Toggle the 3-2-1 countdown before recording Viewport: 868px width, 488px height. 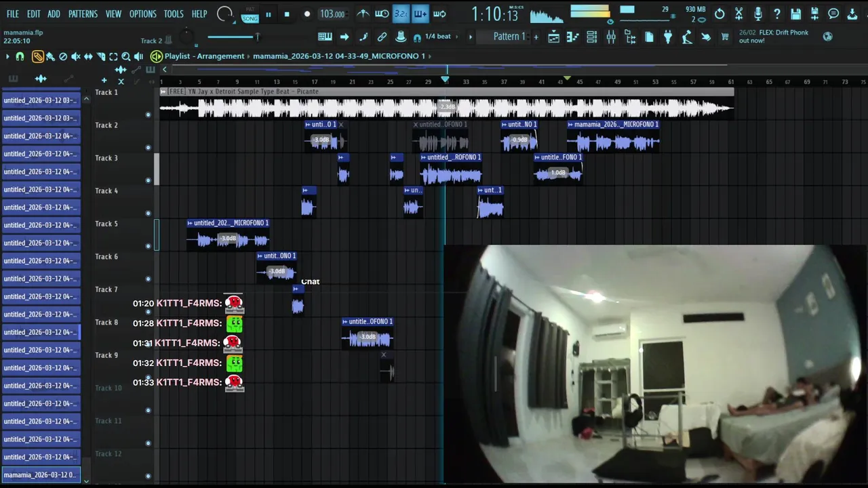pos(401,14)
